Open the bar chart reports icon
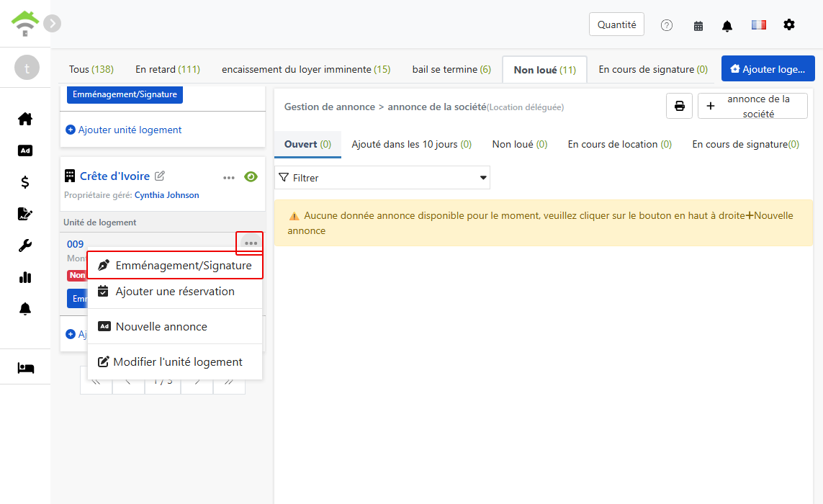This screenshot has width=823, height=504. coord(24,277)
